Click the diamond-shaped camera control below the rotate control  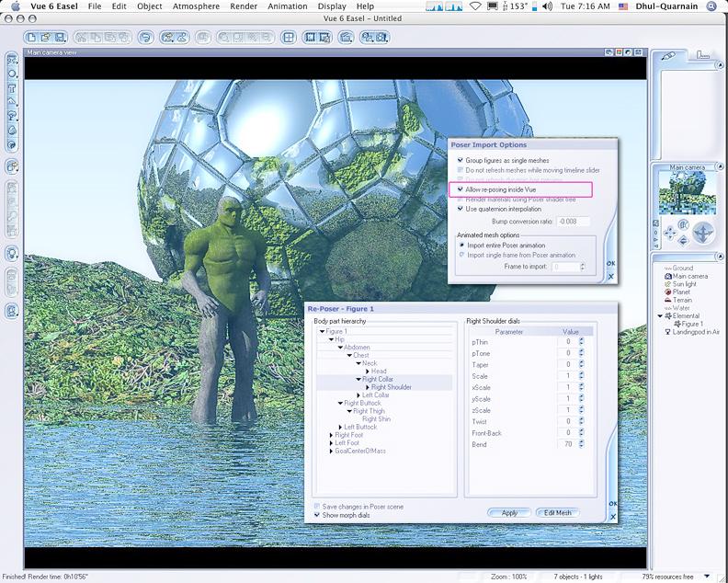point(683,240)
